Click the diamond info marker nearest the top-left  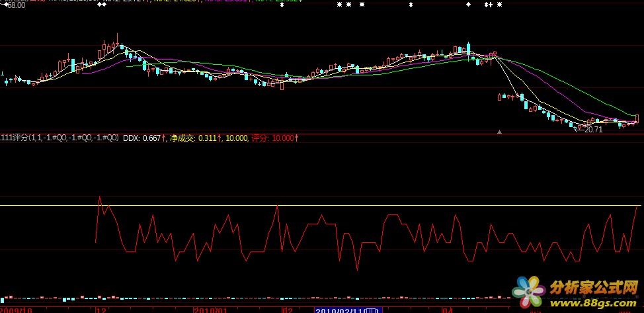101,4
